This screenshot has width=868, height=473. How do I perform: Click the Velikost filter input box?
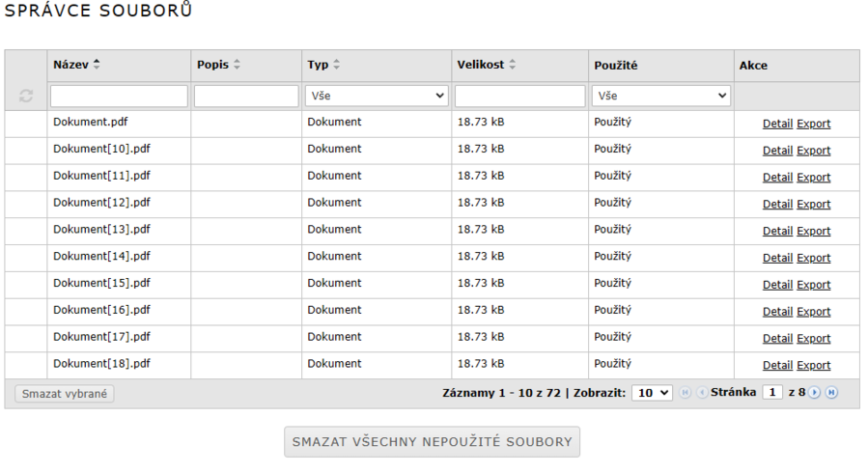[x=519, y=97]
